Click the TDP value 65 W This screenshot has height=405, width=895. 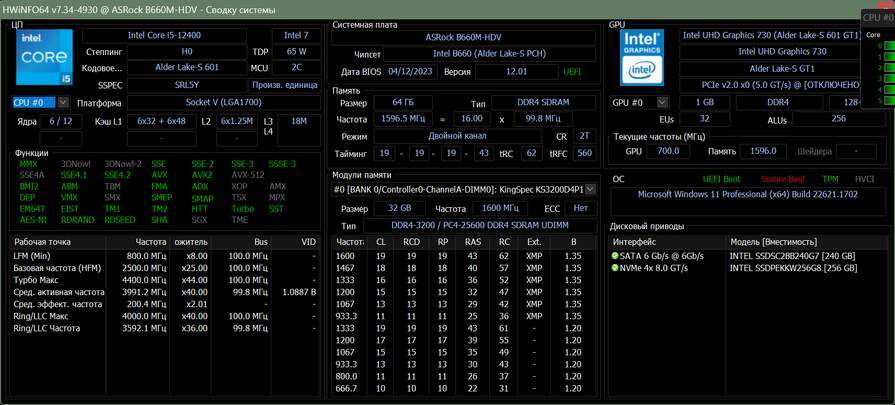pyautogui.click(x=296, y=51)
